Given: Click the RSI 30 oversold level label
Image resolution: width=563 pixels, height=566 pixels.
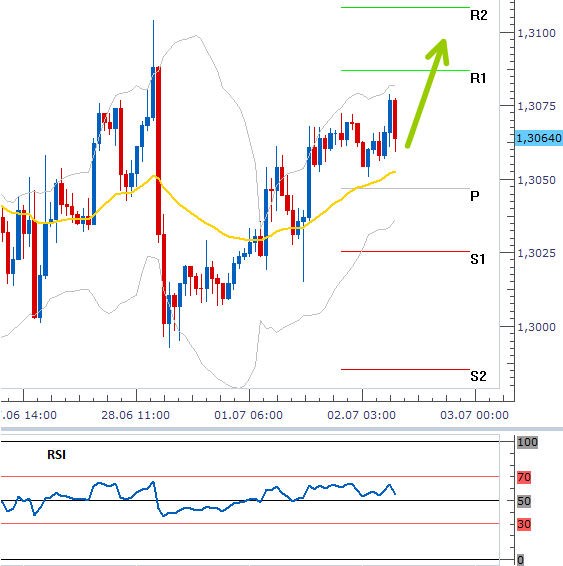Looking at the screenshot, I should (x=524, y=524).
